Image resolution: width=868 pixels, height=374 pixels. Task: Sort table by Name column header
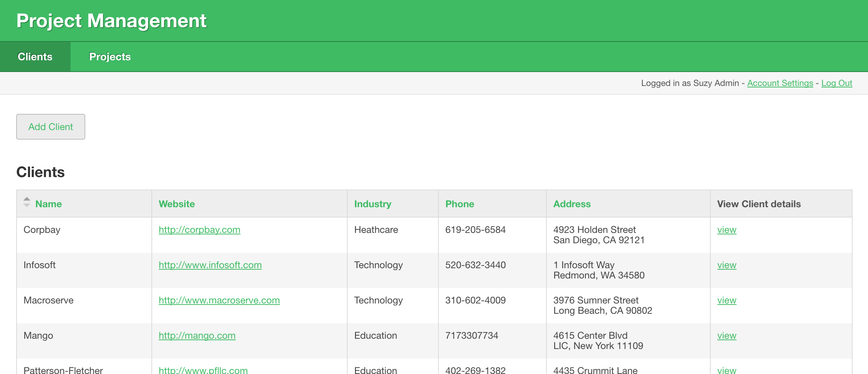click(49, 204)
